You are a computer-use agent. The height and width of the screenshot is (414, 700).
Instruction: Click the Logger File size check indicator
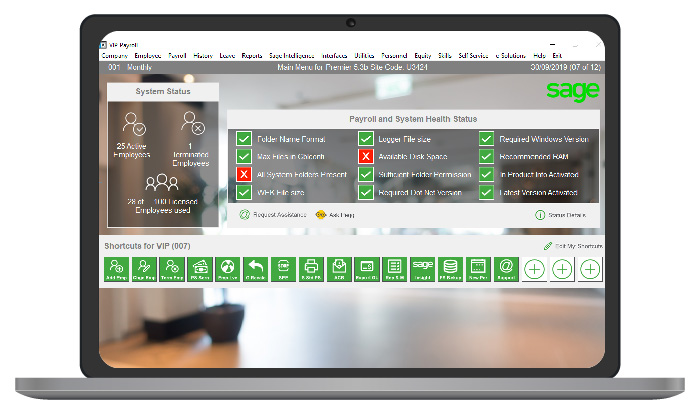pos(366,139)
